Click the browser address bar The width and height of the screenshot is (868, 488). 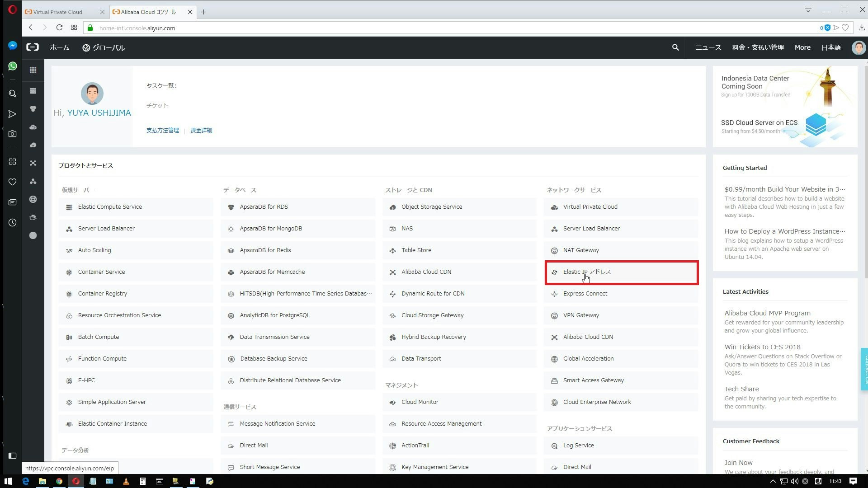coord(452,28)
